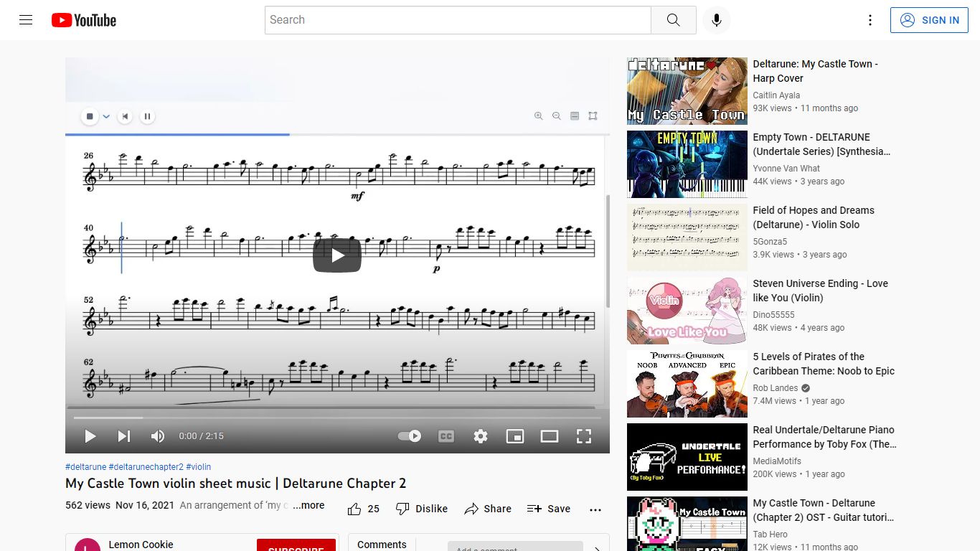
Task: Skip to the next video
Action: pos(124,436)
